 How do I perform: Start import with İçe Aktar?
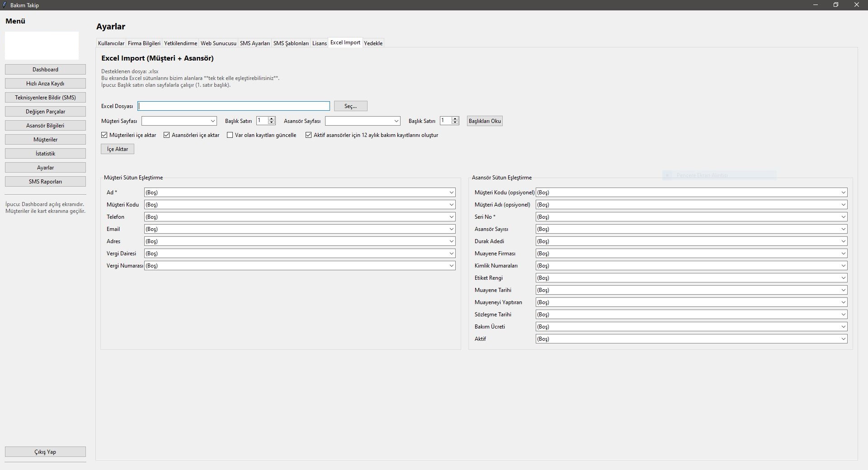[x=117, y=149]
